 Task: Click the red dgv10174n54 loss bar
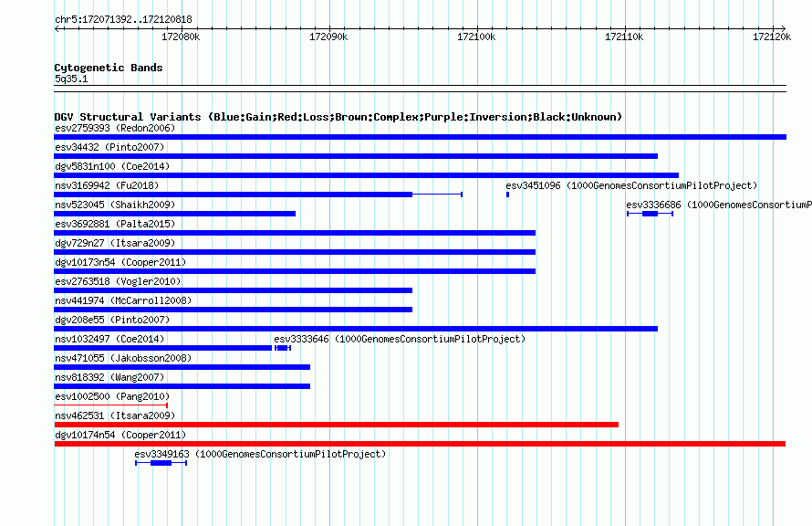tap(420, 444)
